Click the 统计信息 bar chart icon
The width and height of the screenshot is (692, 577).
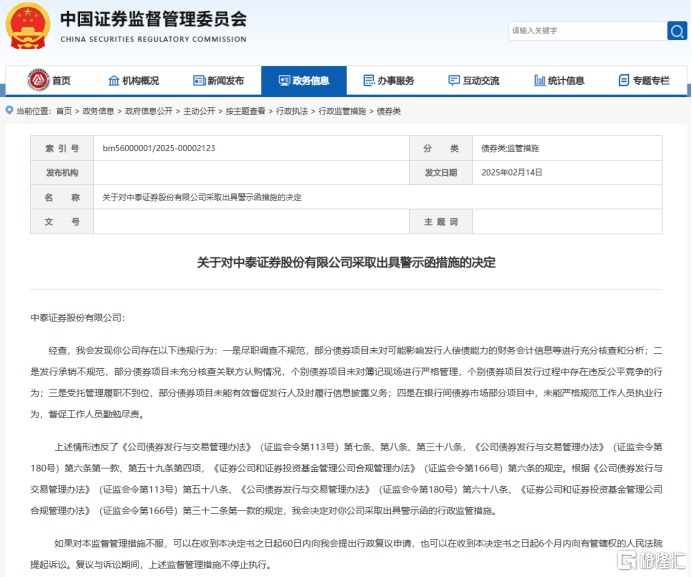click(x=539, y=80)
